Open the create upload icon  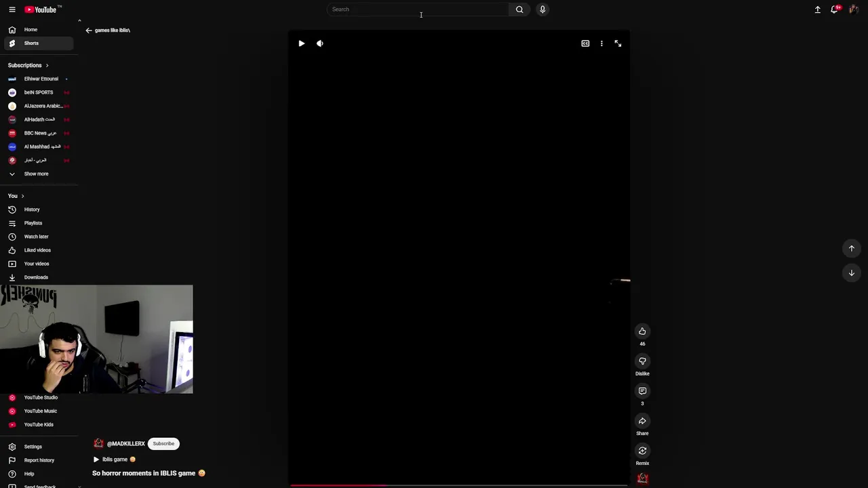(x=818, y=9)
